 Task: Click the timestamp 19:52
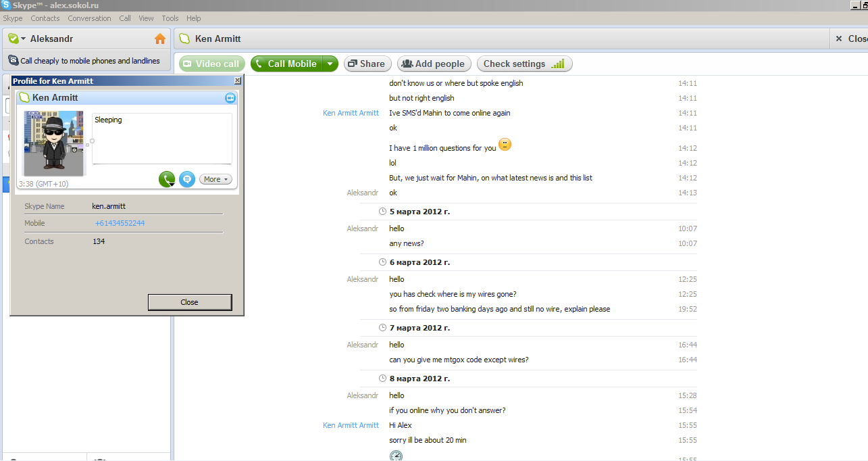pyautogui.click(x=688, y=309)
